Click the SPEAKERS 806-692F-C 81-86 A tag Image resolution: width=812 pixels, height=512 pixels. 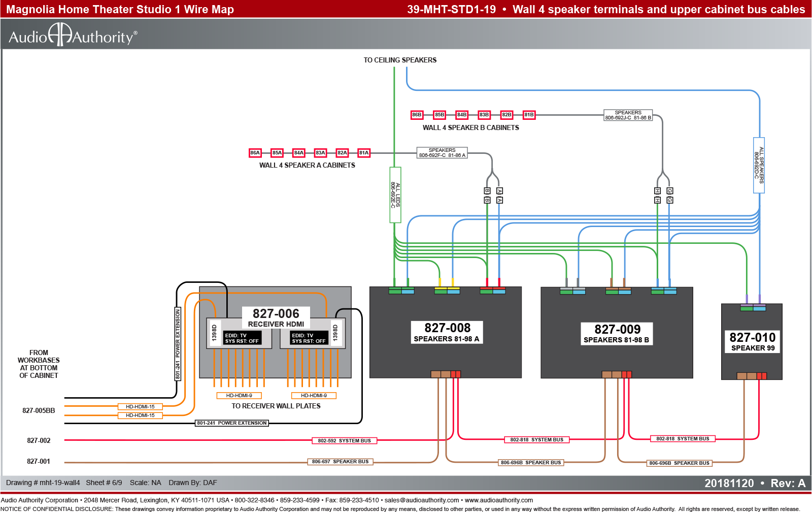pos(442,153)
